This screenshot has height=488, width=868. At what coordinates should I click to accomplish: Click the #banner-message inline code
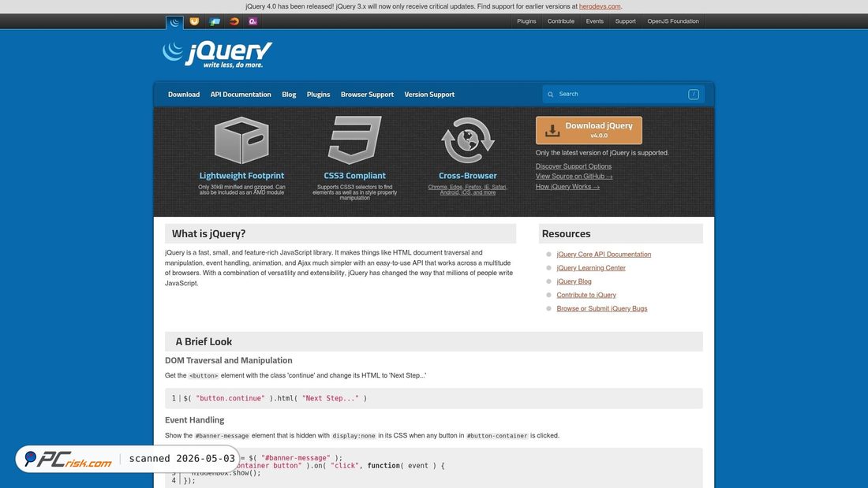pos(222,435)
